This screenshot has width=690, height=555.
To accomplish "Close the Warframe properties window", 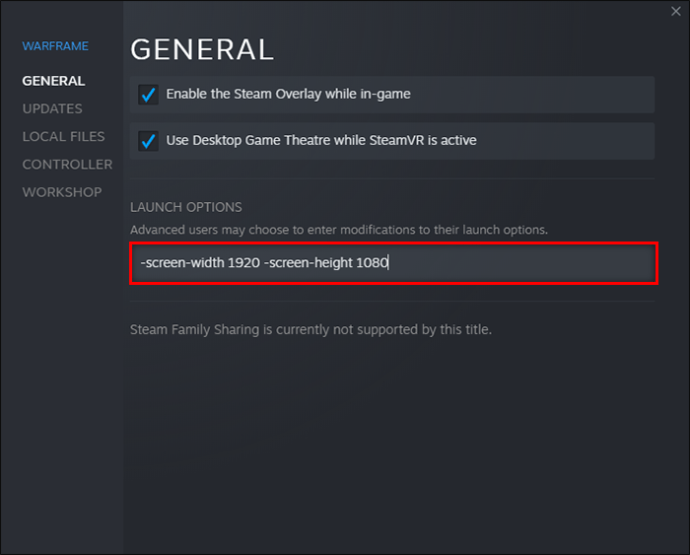I will (x=674, y=11).
